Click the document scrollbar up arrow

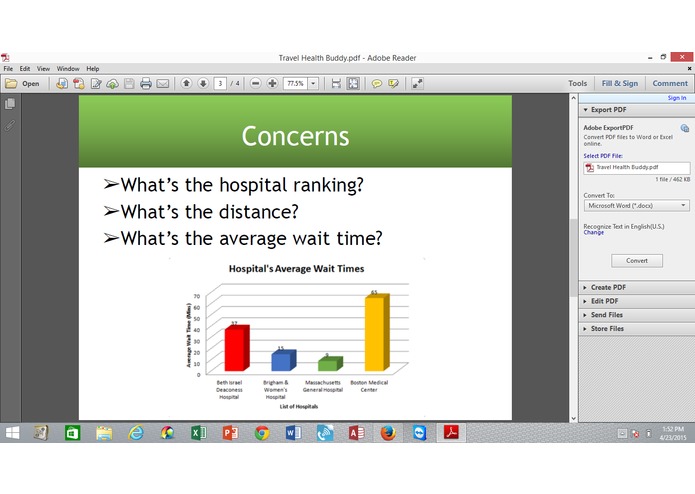573,98
